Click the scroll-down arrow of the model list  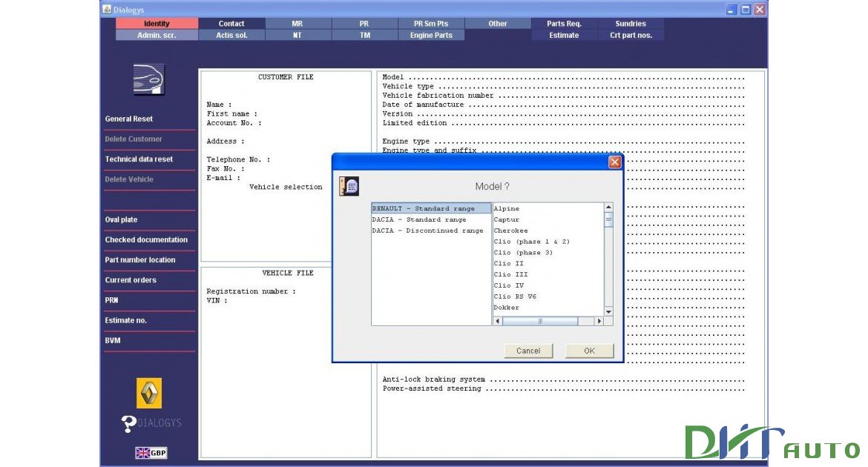[x=608, y=311]
